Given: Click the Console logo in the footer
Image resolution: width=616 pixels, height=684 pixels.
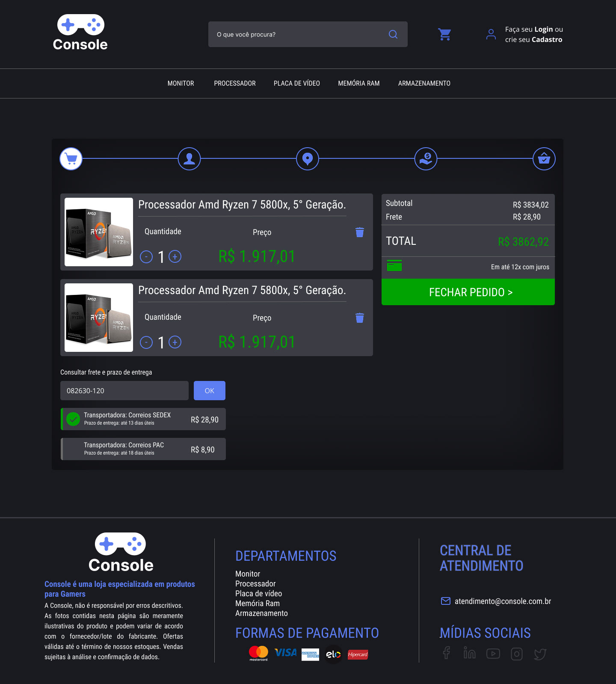Looking at the screenshot, I should tap(121, 553).
